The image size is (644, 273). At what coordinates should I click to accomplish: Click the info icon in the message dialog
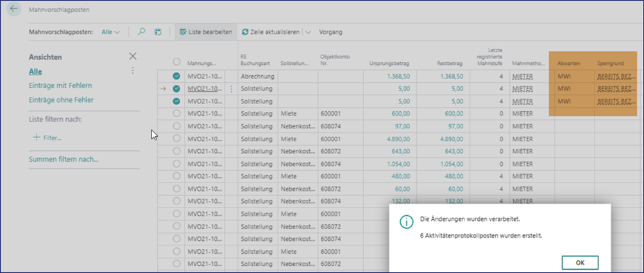405,221
